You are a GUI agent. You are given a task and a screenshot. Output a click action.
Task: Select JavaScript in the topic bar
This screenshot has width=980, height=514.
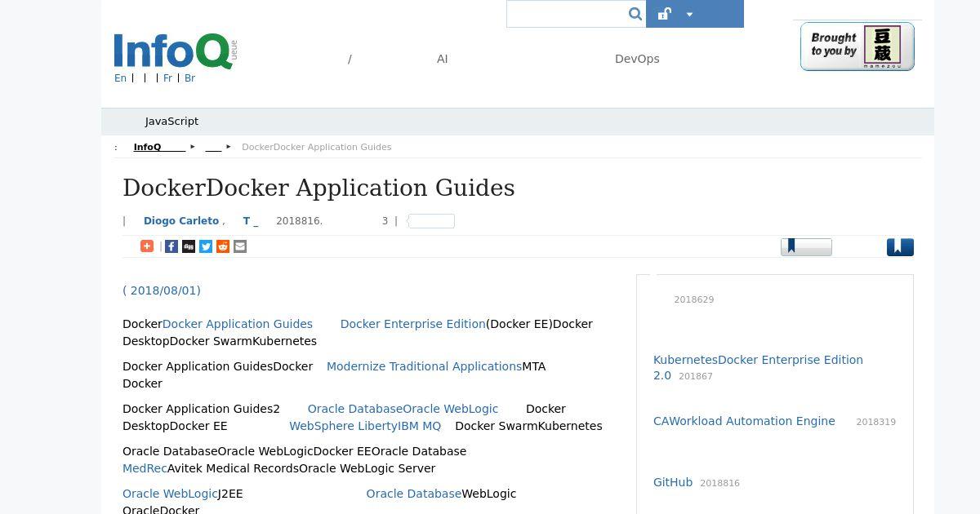pyautogui.click(x=171, y=121)
